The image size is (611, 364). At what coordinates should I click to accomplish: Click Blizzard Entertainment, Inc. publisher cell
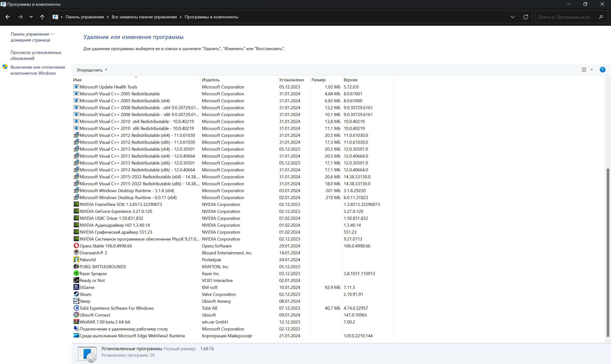(227, 253)
